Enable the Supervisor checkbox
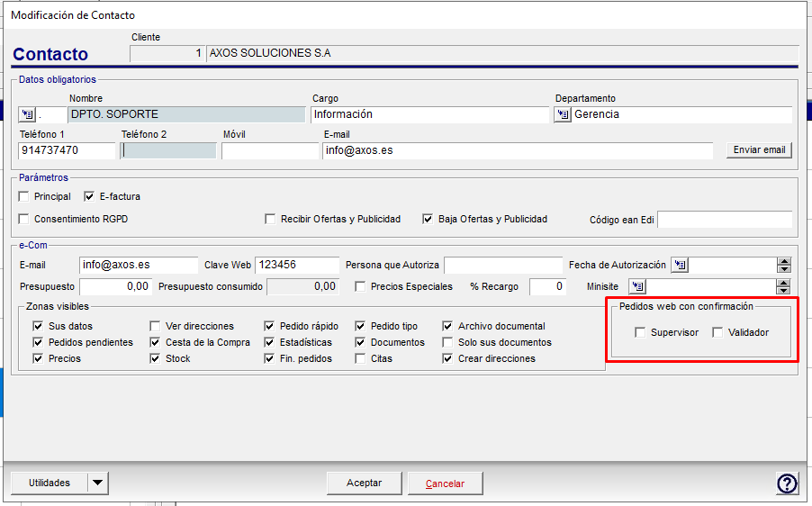This screenshot has height=506, width=812. point(640,332)
